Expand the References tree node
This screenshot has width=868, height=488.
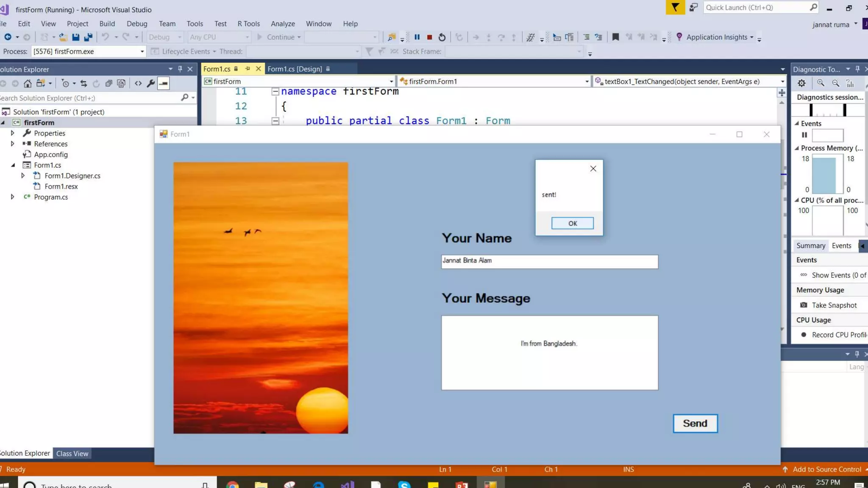click(12, 144)
